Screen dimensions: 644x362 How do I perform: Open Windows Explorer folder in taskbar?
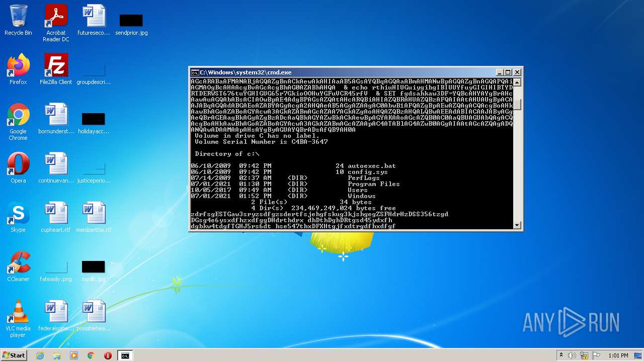[x=57, y=355]
